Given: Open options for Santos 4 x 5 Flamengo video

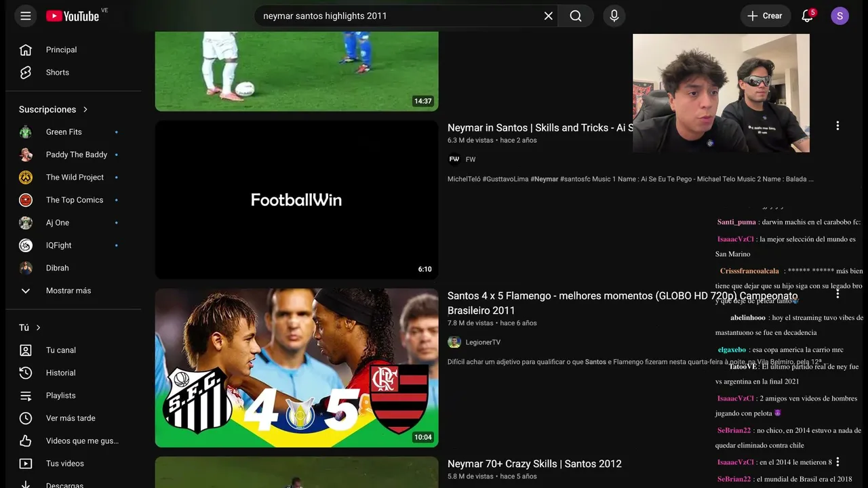Looking at the screenshot, I should click(837, 294).
